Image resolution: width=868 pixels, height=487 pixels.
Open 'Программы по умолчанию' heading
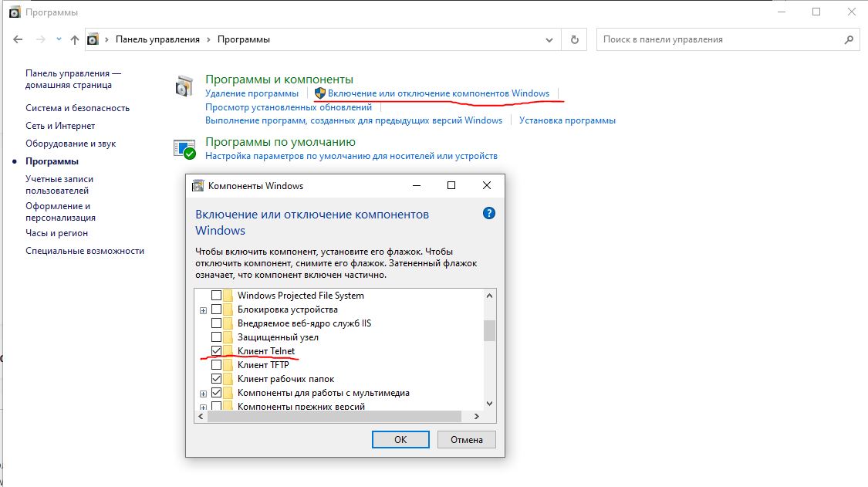coord(280,142)
